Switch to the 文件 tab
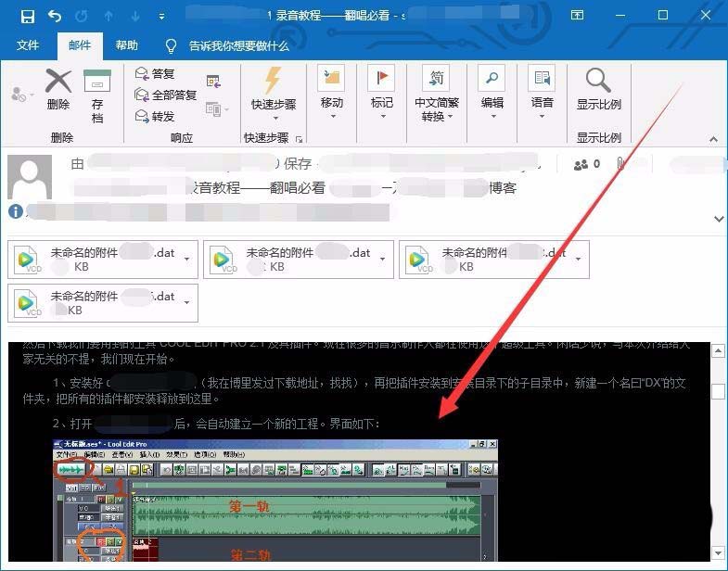The height and width of the screenshot is (571, 728). [28, 45]
